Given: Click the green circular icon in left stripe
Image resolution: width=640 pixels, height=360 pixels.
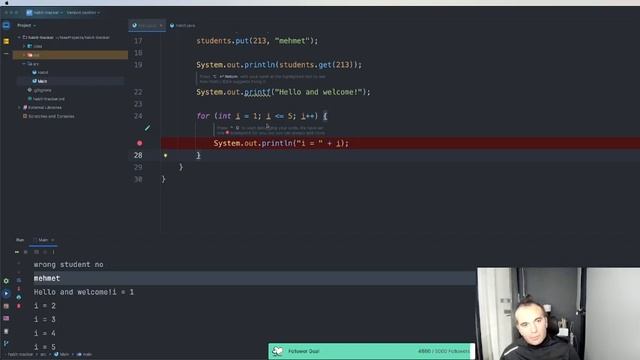Looking at the screenshot, I should click(6, 281).
